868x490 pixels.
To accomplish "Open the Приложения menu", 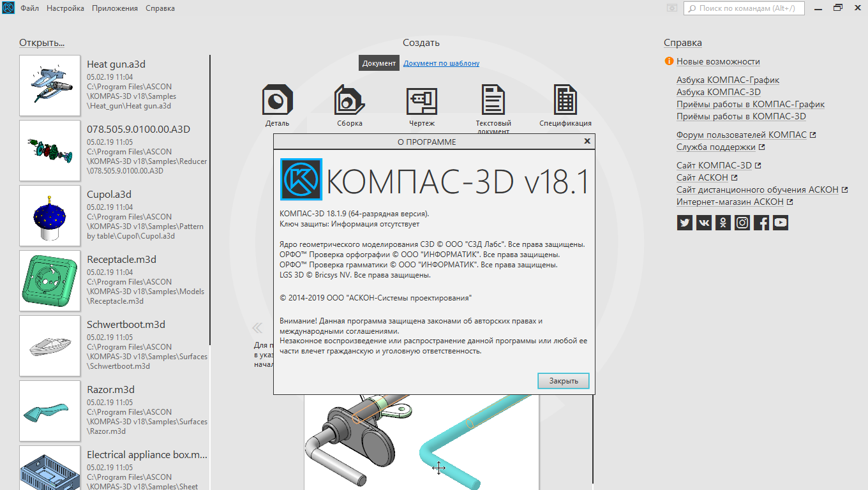I will click(114, 8).
